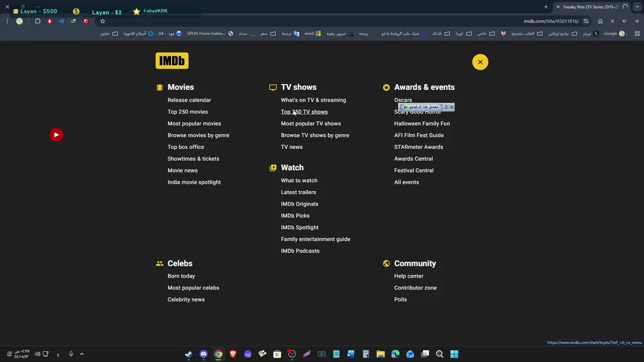The height and width of the screenshot is (362, 644).
Task: Open Top box office
Action: (x=186, y=147)
